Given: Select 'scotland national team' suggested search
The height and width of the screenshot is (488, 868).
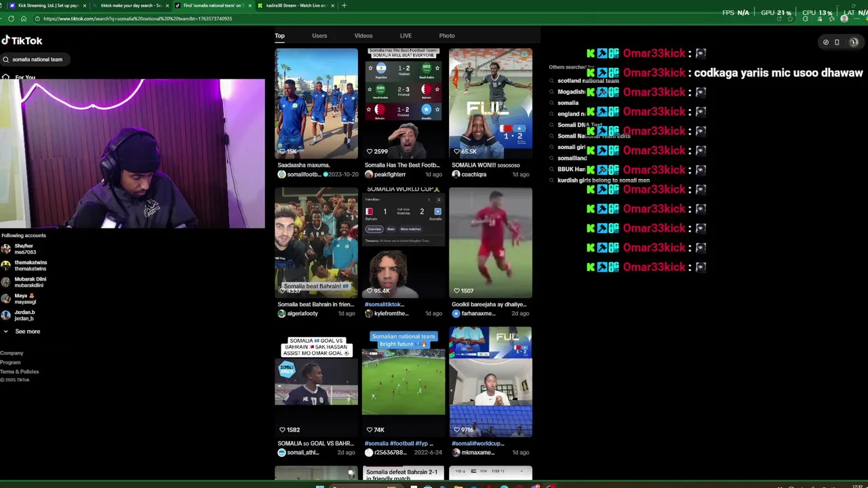Looking at the screenshot, I should click(588, 81).
